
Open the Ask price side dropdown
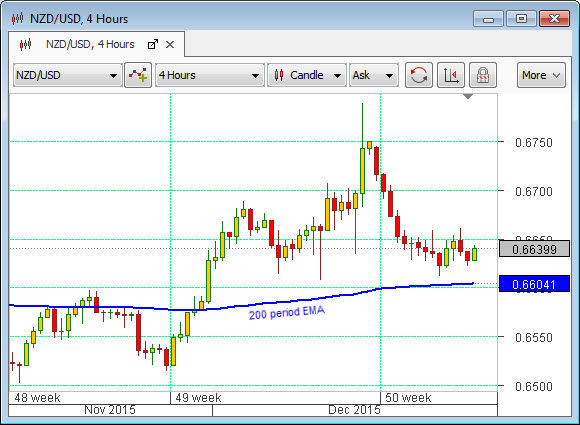374,75
